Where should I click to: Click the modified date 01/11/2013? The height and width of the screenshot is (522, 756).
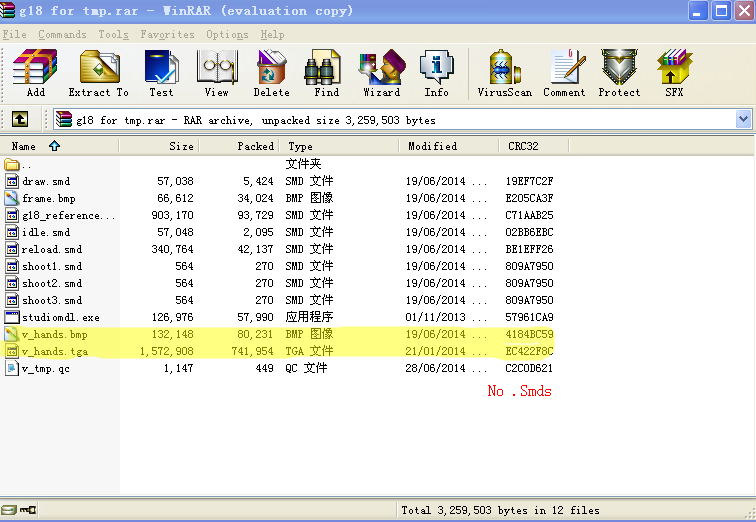(435, 317)
